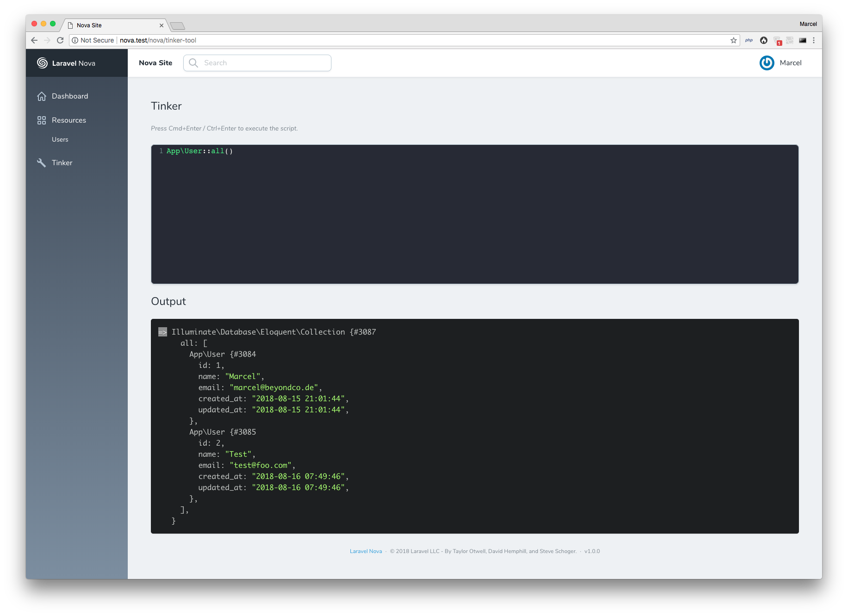Select the Nova Site browser tab

114,25
